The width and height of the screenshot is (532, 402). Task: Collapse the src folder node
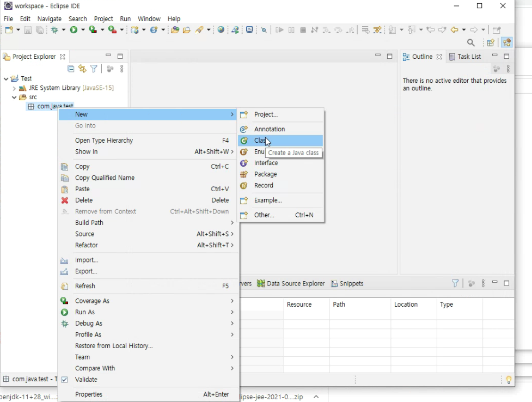(x=14, y=97)
